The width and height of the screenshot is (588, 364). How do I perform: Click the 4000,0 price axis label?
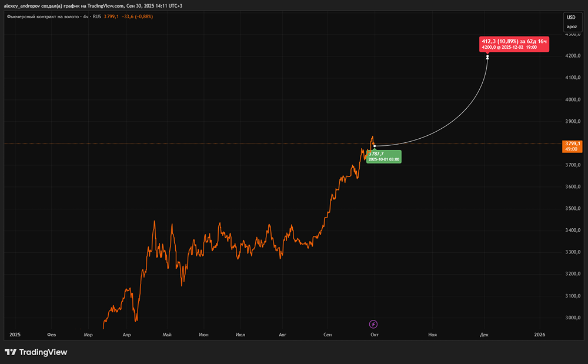pos(573,100)
